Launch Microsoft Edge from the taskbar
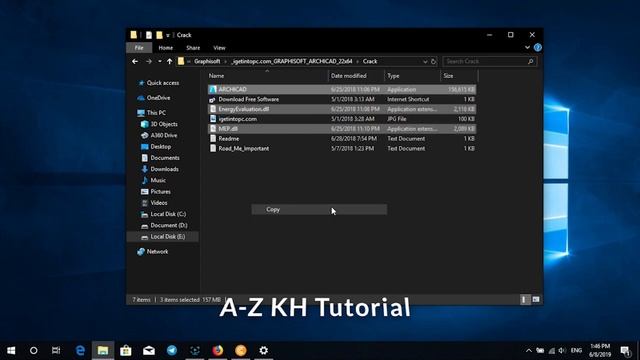 (80, 351)
